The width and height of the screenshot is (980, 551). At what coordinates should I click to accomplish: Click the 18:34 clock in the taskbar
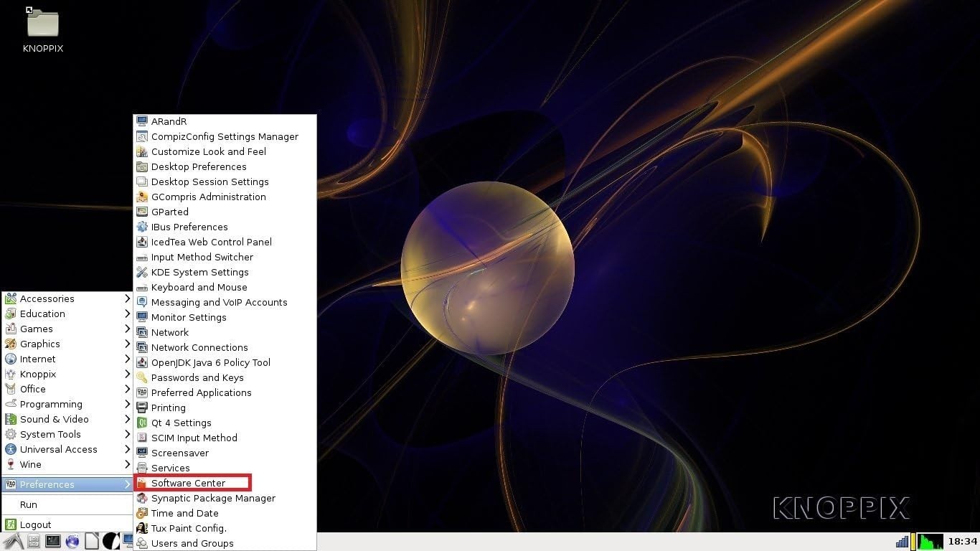[x=962, y=542]
